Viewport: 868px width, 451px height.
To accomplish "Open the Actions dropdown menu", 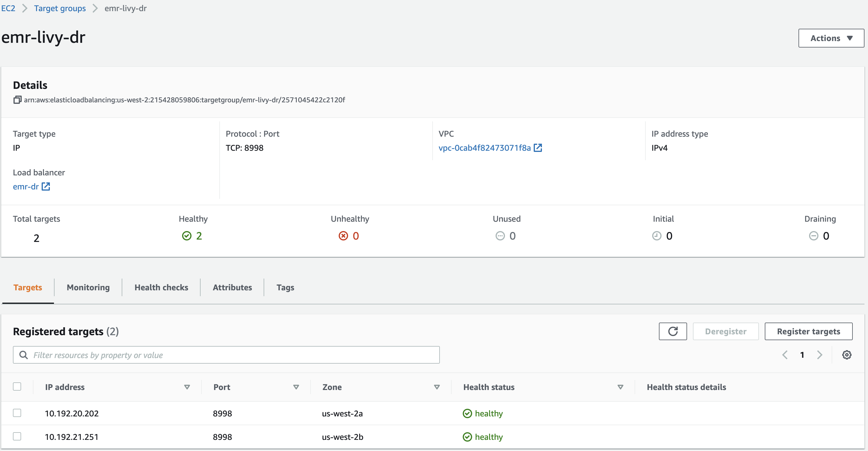I will pyautogui.click(x=831, y=38).
